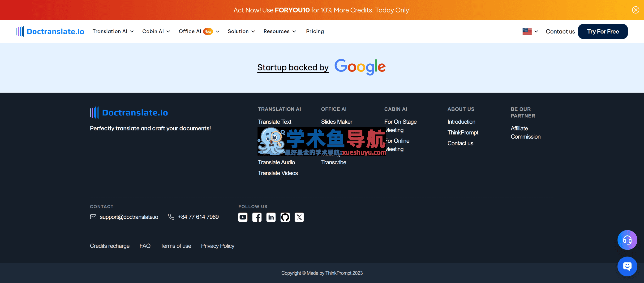Open the LinkedIn social icon
The image size is (644, 283).
(271, 217)
